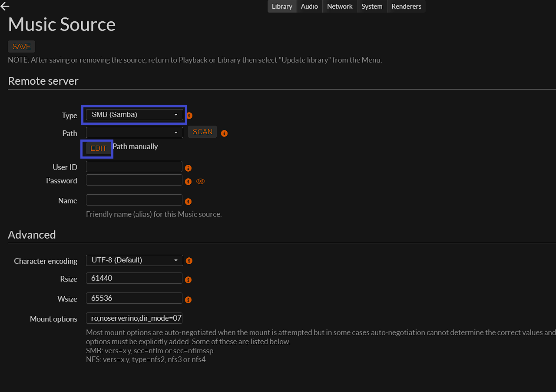Open the Renderers tab
556x392 pixels.
pyautogui.click(x=406, y=6)
